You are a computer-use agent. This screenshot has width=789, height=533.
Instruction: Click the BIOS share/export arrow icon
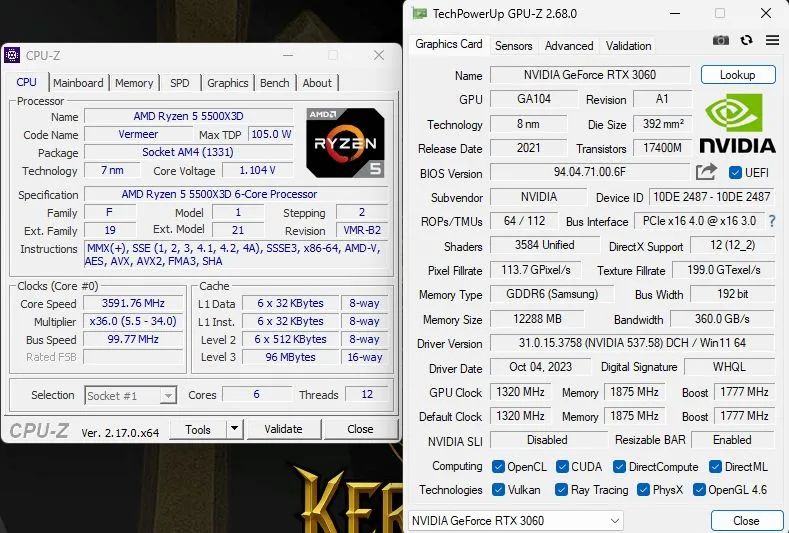click(x=706, y=172)
